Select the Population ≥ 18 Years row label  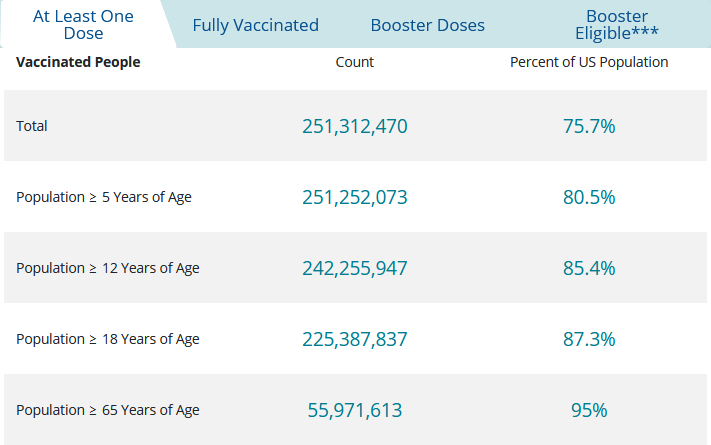[108, 339]
